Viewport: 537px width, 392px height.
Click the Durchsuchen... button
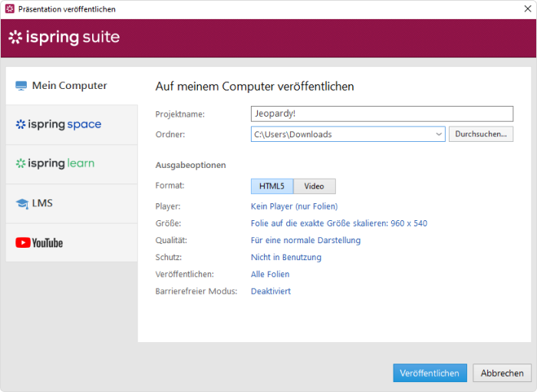(x=481, y=134)
